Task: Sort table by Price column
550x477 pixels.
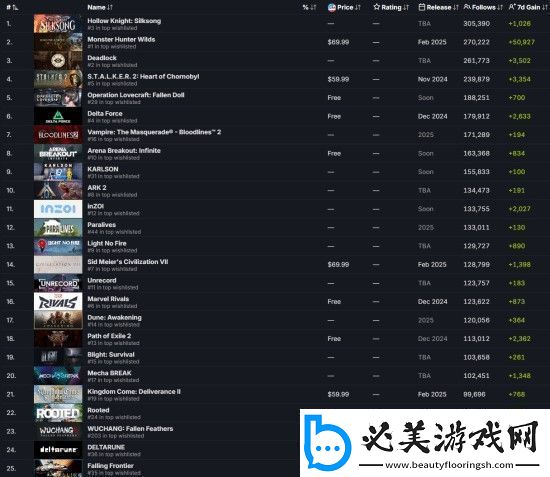Action: pyautogui.click(x=344, y=7)
